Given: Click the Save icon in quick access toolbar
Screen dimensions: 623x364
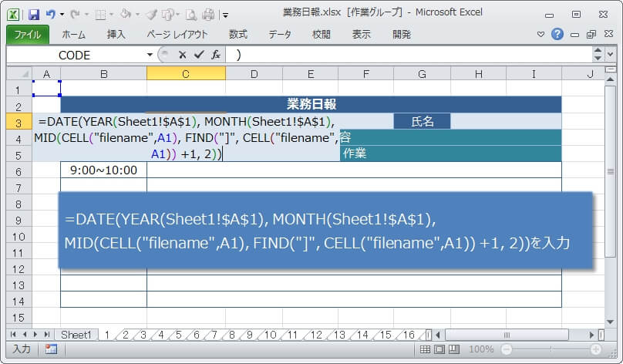Looking at the screenshot, I should coord(33,14).
